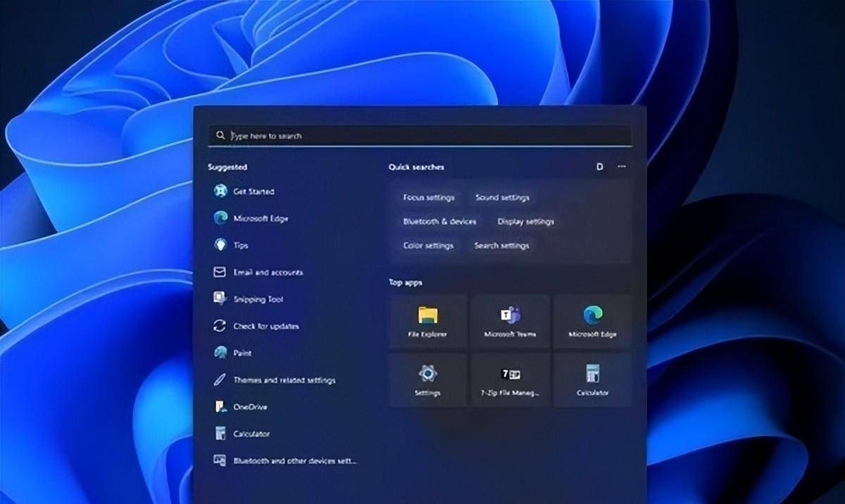Select Check for updates suggestion
This screenshot has height=504, width=845.
[256, 326]
